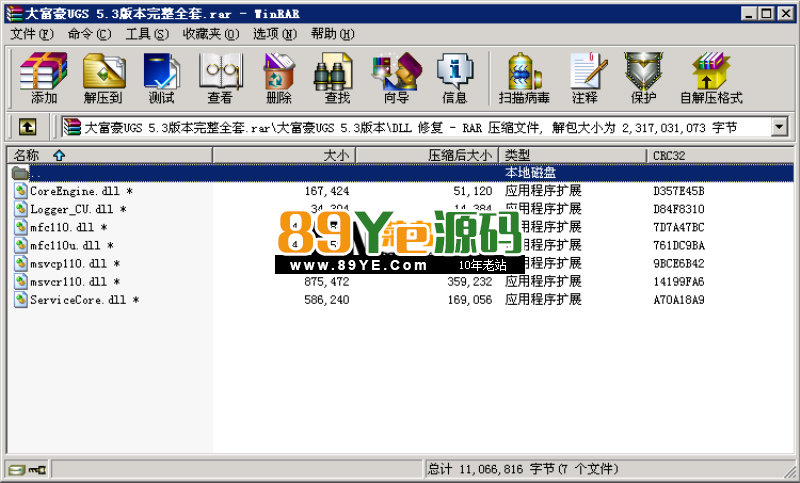
Task: Click the CRC value 14199FA6
Action: point(679,282)
